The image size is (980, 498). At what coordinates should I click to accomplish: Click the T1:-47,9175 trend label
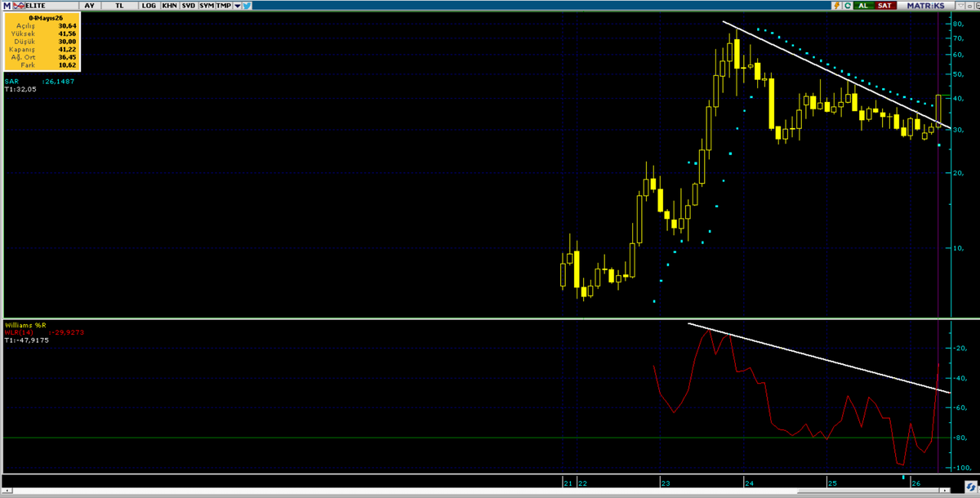click(x=27, y=340)
